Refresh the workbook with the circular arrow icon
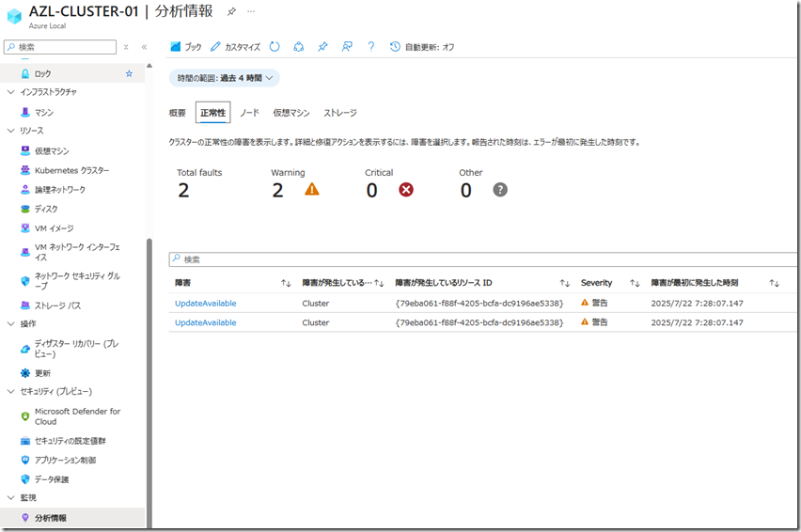 click(x=275, y=47)
